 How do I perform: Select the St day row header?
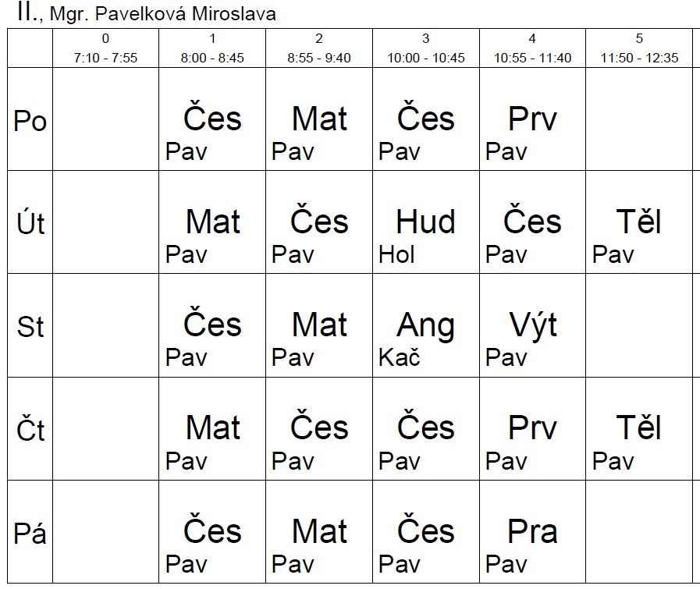click(x=30, y=325)
